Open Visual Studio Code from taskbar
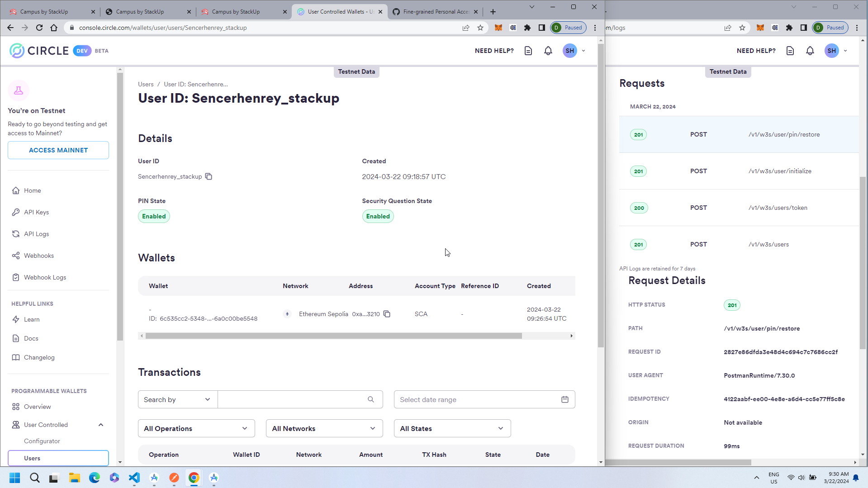Viewport: 868px width, 488px height. pos(134,478)
